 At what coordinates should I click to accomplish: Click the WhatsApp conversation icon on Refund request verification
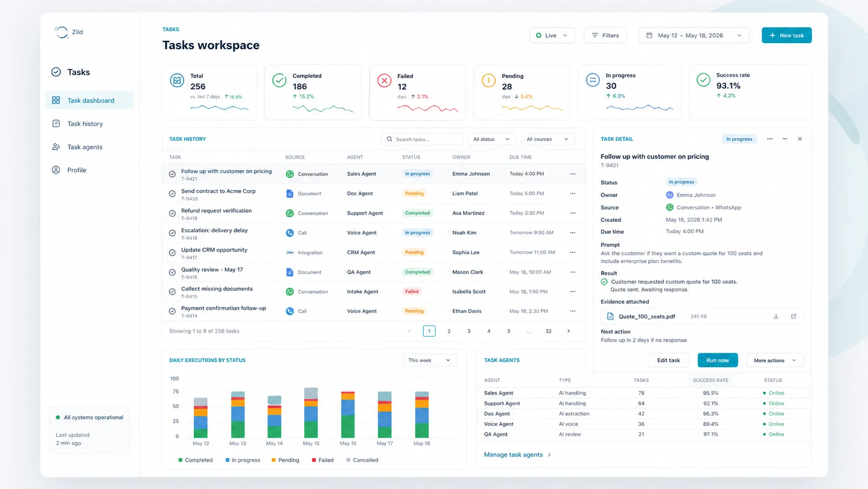[290, 213]
